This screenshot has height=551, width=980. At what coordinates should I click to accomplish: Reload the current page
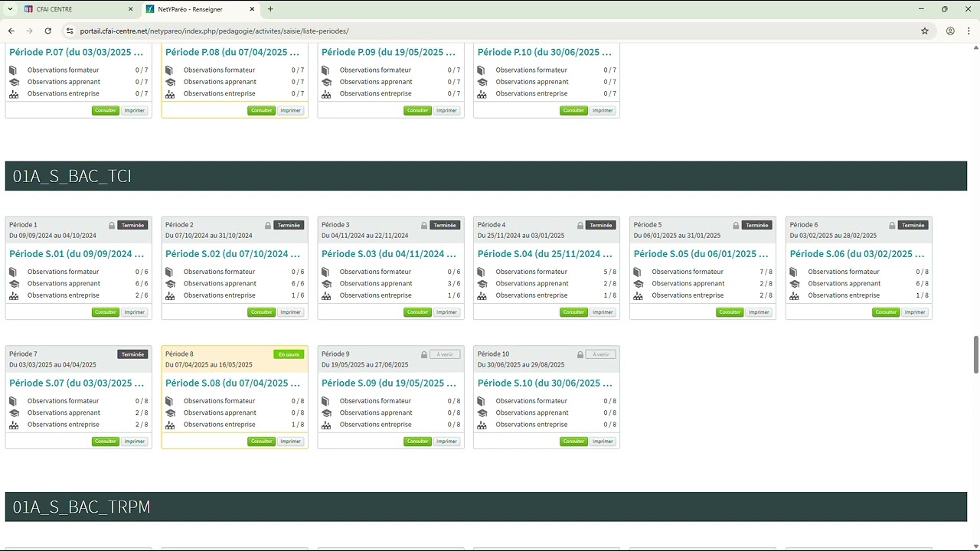pyautogui.click(x=48, y=31)
